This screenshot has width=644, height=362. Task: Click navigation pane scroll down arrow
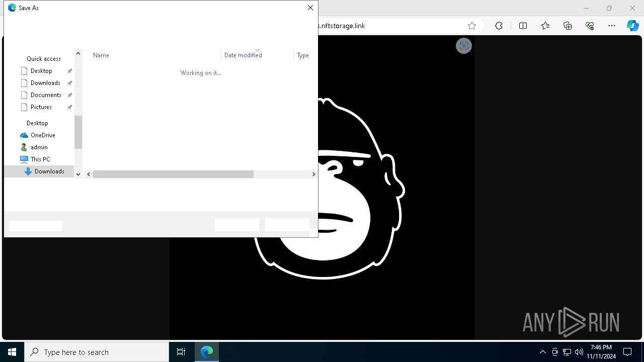tap(78, 174)
